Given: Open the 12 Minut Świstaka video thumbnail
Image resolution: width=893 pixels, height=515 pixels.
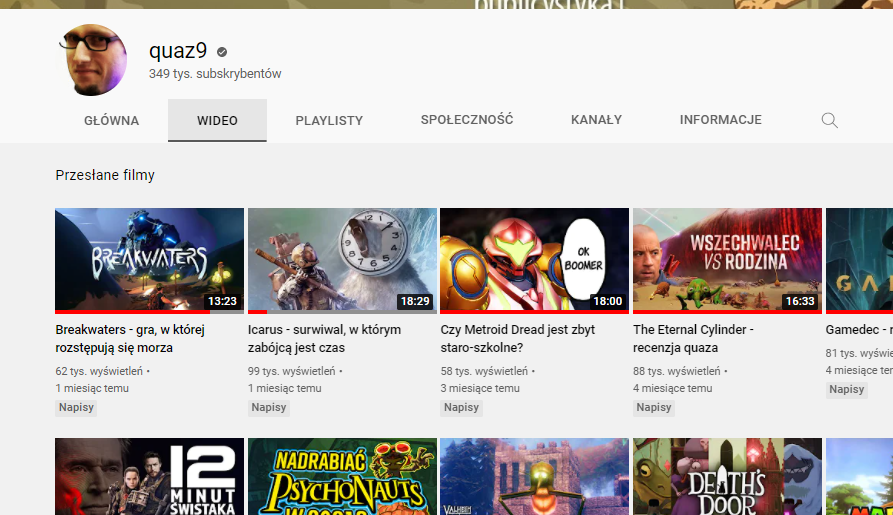Looking at the screenshot, I should (149, 477).
